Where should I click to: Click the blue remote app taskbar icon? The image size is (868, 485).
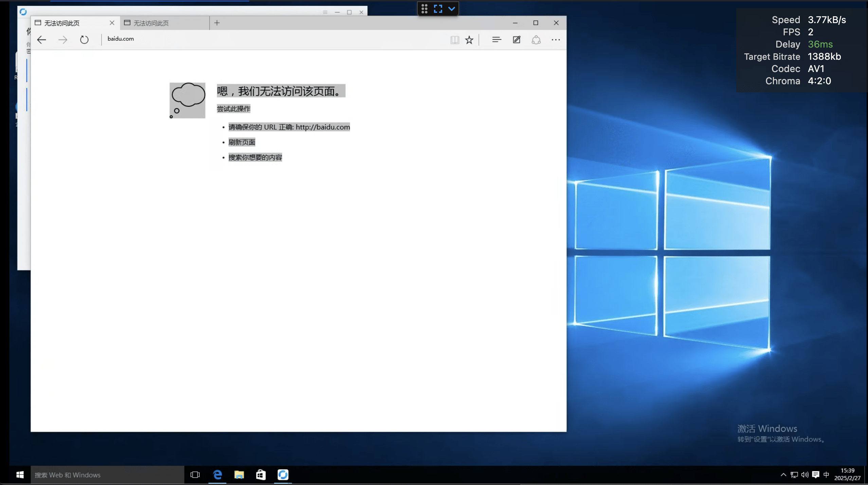pyautogui.click(x=283, y=474)
